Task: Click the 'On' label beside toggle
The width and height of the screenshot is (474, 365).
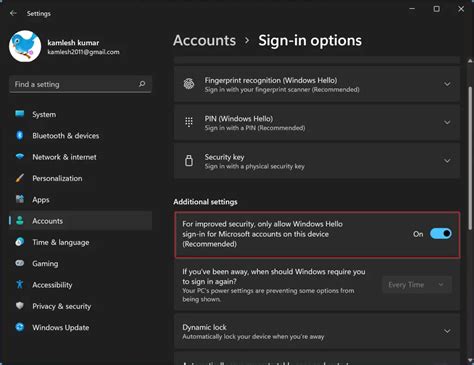Action: 418,234
